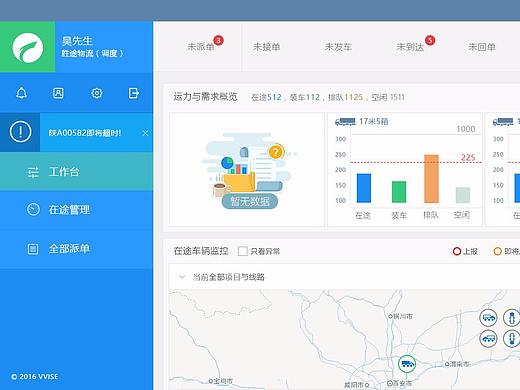The height and width of the screenshot is (390, 520).
Task: Click the blue 在途 bar in 17米5箱 chart
Action: [x=364, y=188]
